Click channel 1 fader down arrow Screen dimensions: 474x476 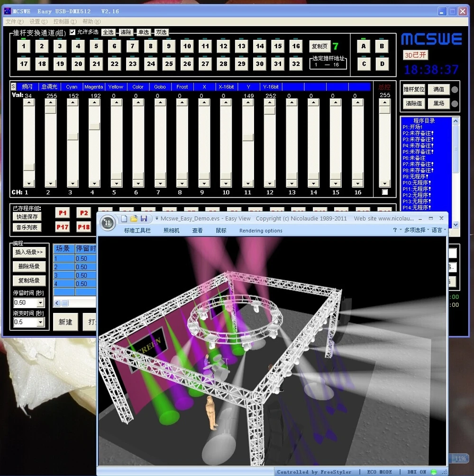point(29,183)
